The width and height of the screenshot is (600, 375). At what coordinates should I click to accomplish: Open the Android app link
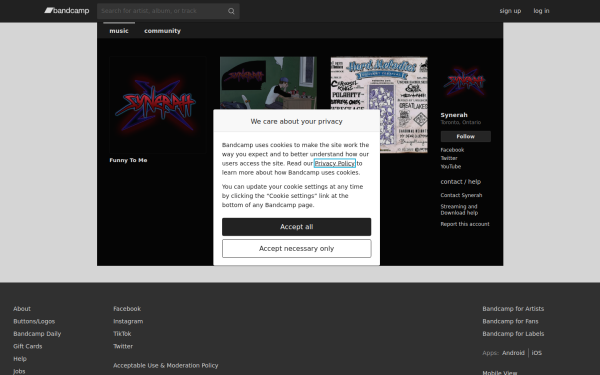click(x=513, y=353)
